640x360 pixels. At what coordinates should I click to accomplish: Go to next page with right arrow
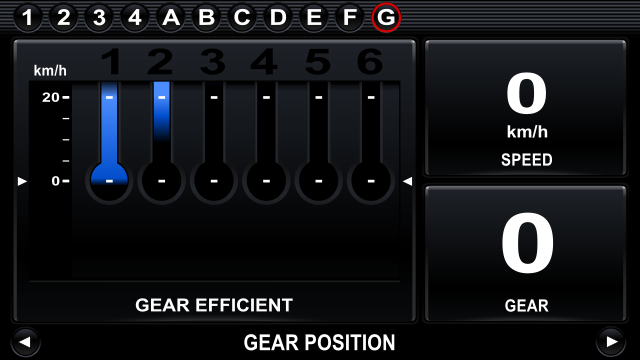click(611, 342)
